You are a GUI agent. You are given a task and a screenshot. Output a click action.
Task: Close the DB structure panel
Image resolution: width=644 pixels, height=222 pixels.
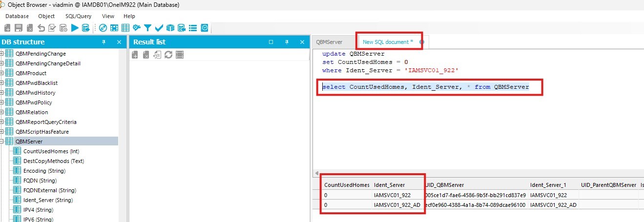pos(119,42)
